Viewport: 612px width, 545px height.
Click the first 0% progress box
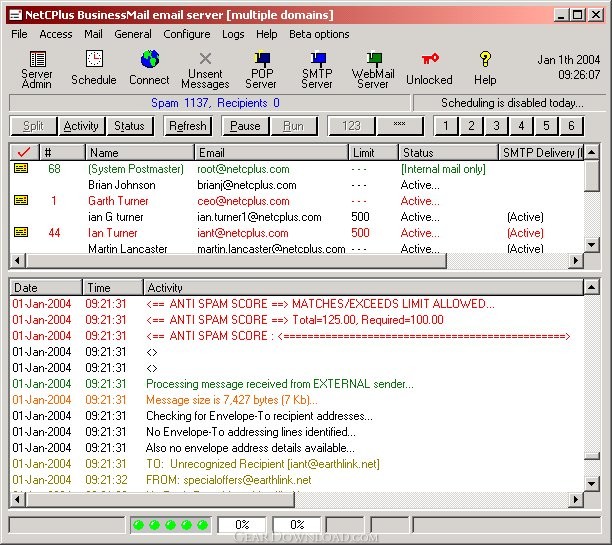tap(242, 525)
